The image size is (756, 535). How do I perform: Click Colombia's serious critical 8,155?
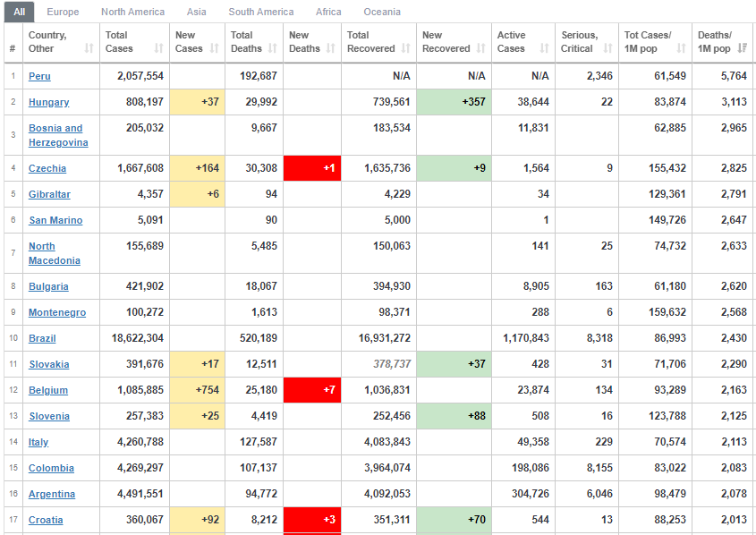(599, 468)
